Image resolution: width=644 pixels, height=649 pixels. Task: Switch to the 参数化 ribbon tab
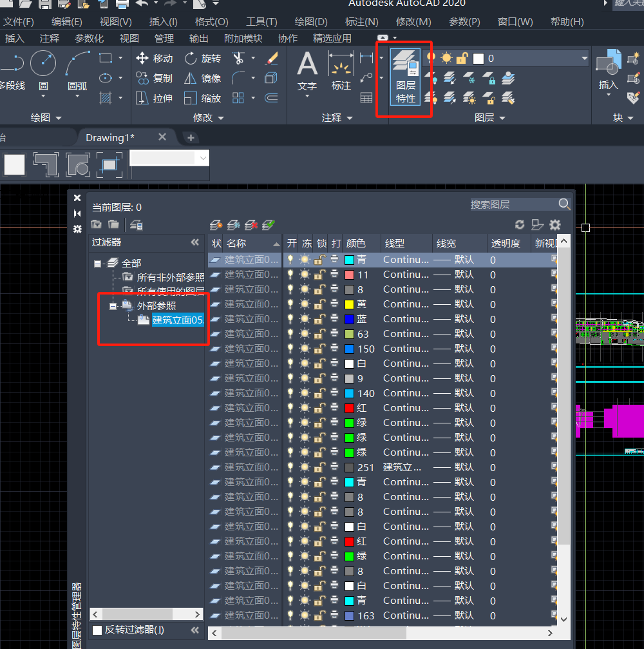pos(89,39)
